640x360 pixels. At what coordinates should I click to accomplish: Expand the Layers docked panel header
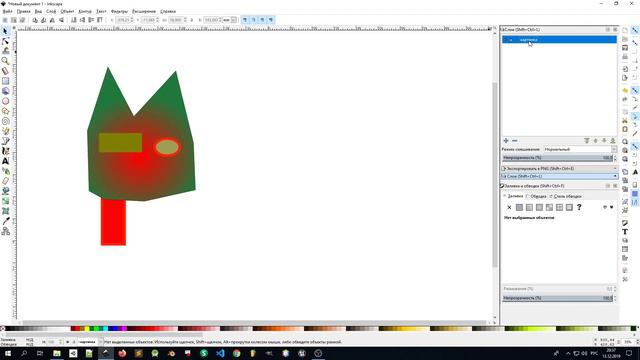(x=559, y=176)
